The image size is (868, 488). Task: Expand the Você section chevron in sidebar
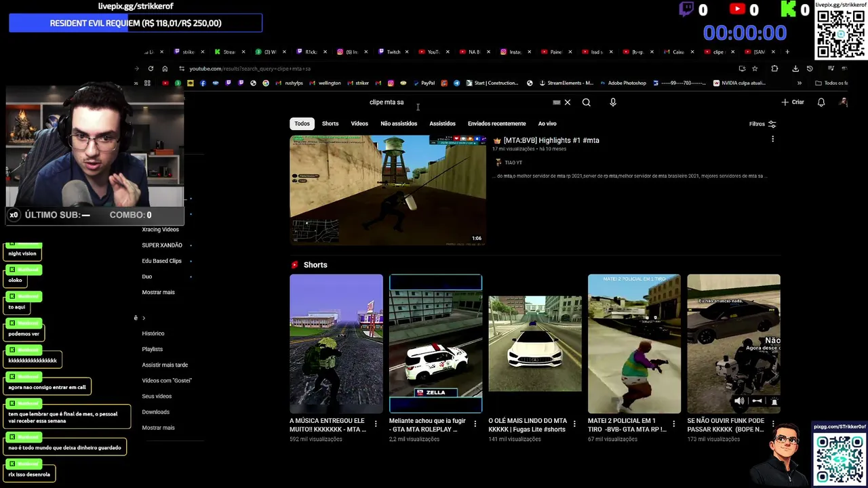pos(143,318)
